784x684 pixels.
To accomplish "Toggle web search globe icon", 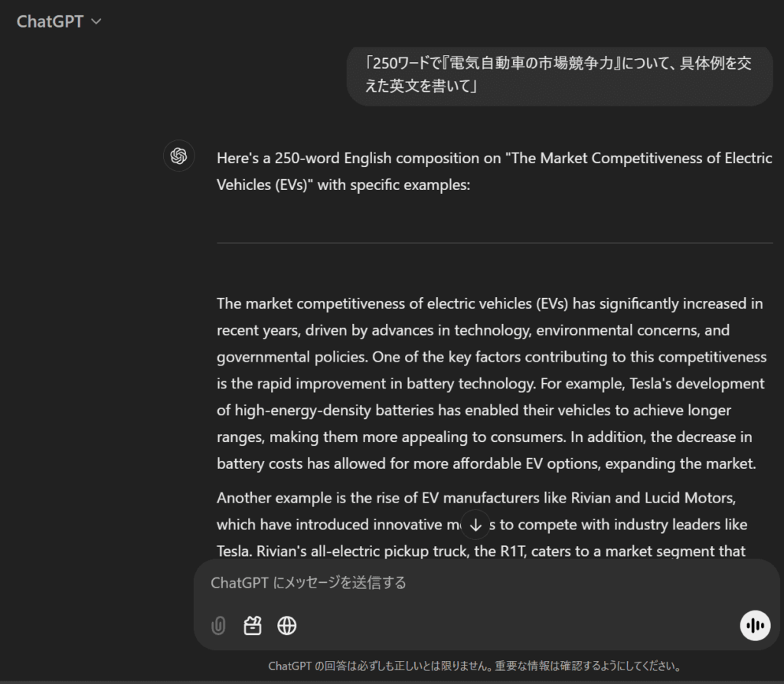I will point(286,626).
